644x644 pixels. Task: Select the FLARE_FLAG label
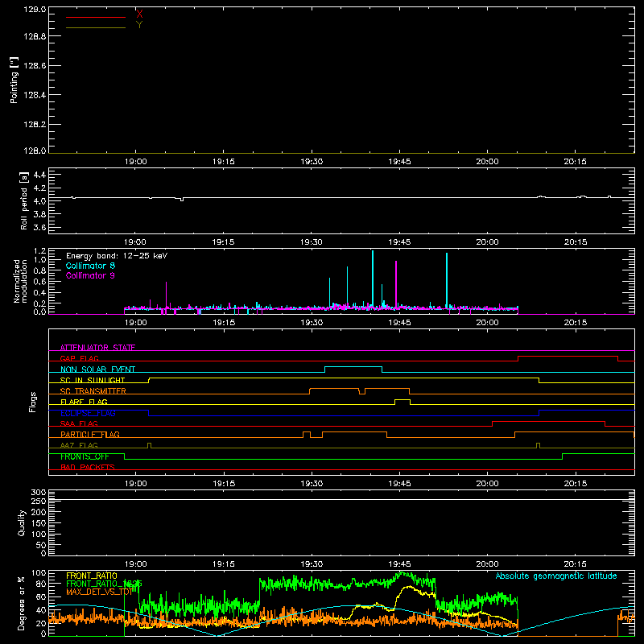pos(84,402)
